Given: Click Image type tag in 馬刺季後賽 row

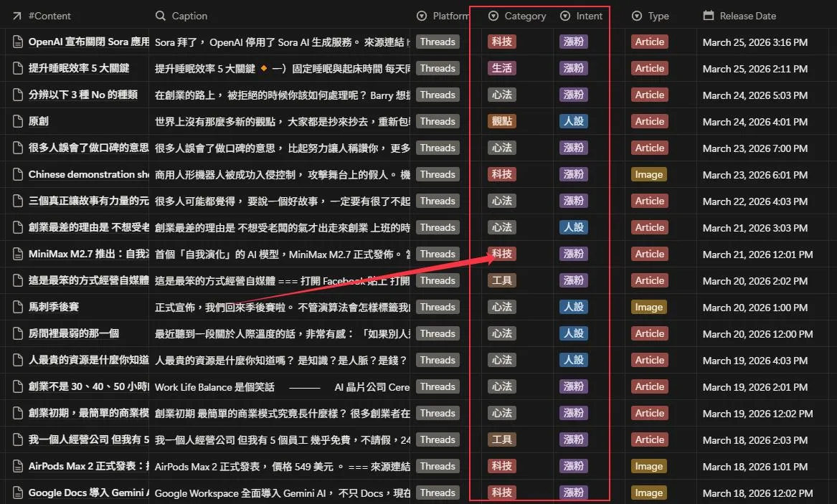Looking at the screenshot, I should click(648, 307).
